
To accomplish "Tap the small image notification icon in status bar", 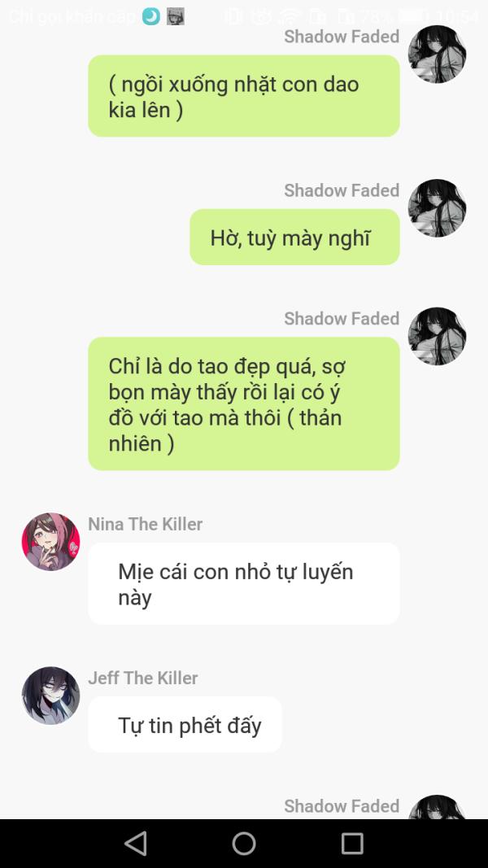I will pos(176,16).
